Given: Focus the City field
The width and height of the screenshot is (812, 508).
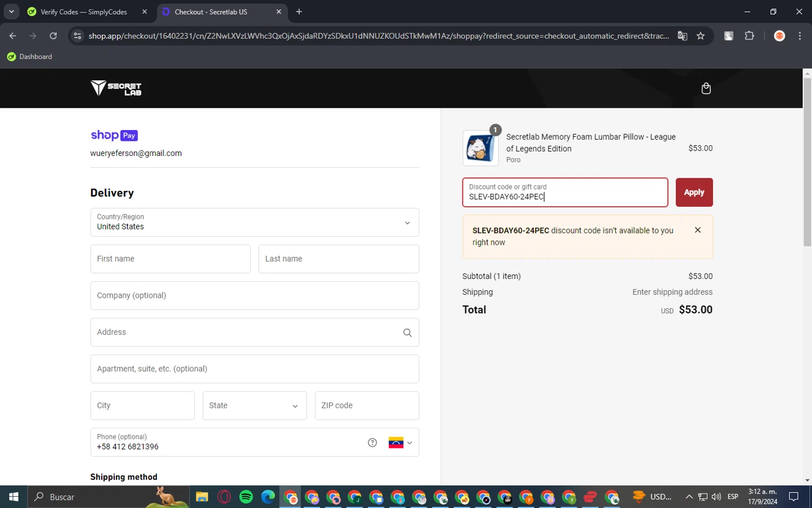Looking at the screenshot, I should (x=142, y=406).
